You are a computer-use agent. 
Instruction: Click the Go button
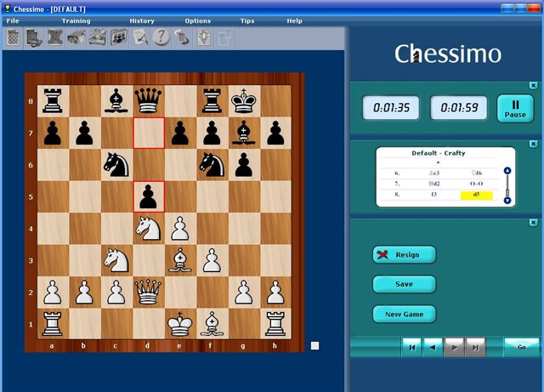(x=522, y=347)
